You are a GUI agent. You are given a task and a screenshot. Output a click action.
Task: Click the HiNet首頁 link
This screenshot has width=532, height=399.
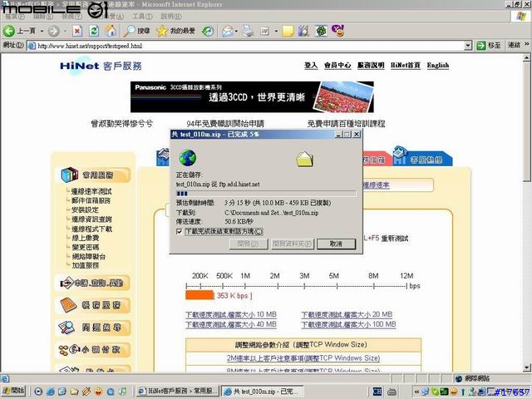click(x=406, y=65)
